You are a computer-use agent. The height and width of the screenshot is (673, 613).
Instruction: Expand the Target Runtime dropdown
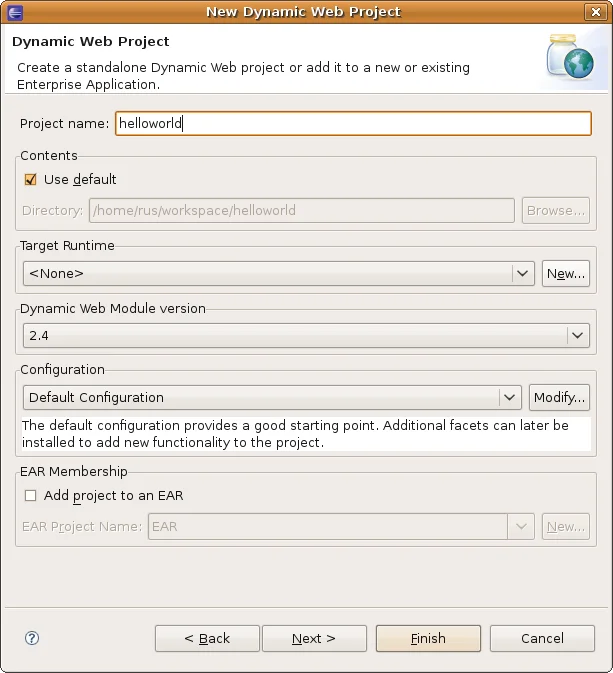(522, 273)
